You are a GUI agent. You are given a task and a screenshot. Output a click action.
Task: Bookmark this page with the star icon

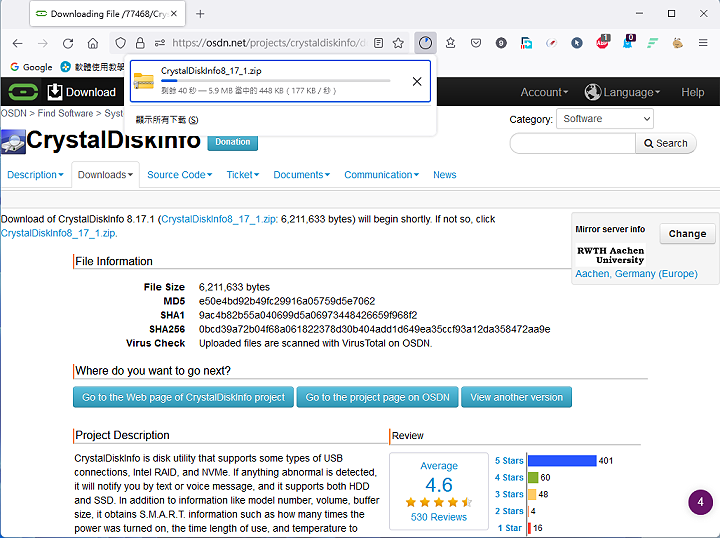pyautogui.click(x=398, y=43)
